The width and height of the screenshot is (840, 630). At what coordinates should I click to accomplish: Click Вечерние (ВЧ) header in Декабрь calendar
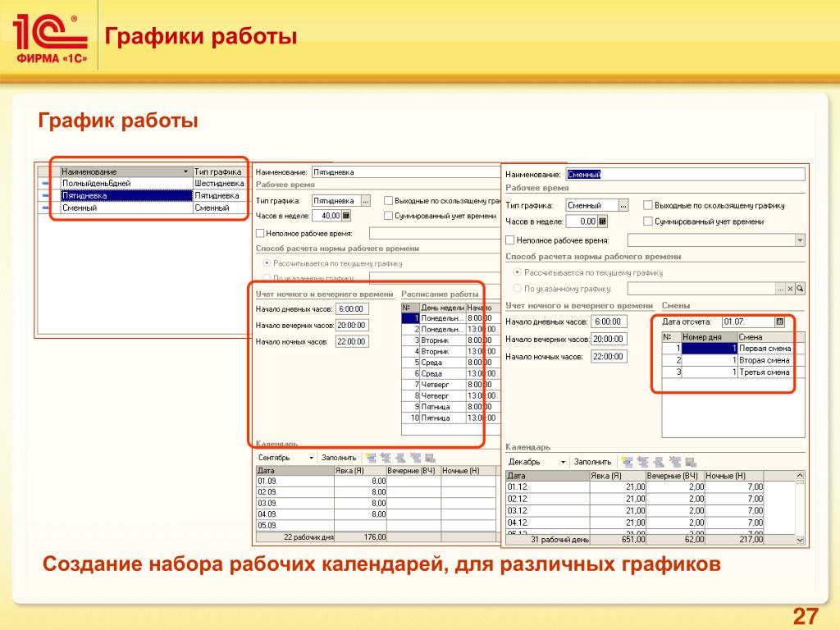click(674, 476)
